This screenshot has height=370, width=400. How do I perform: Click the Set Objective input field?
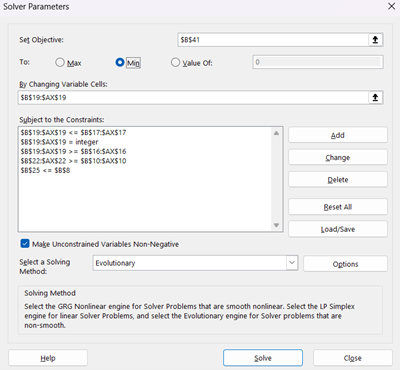[x=273, y=40]
